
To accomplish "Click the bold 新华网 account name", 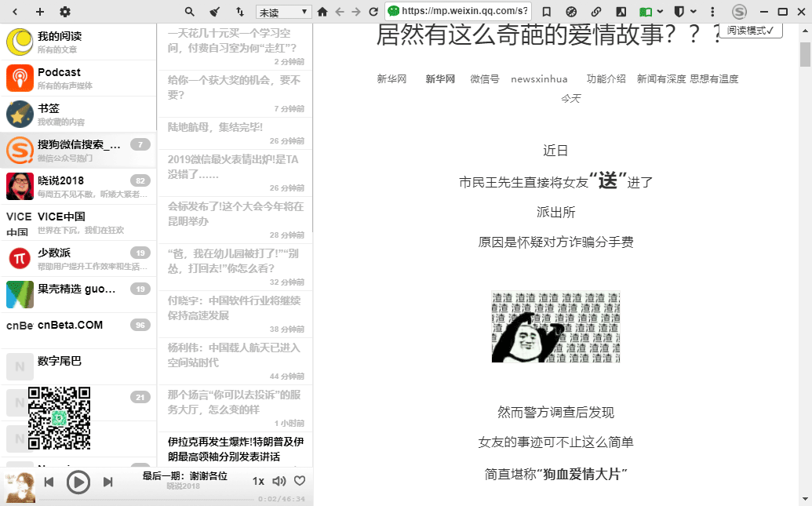I will [440, 78].
